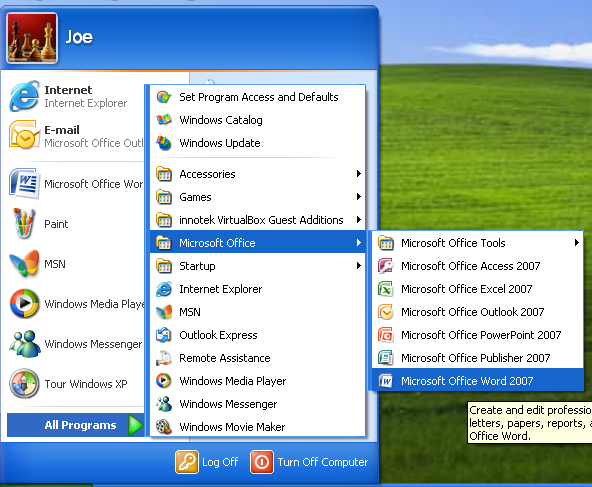
Task: Click 'Microsoft Office PowerPoint 2007' text label
Action: [481, 335]
